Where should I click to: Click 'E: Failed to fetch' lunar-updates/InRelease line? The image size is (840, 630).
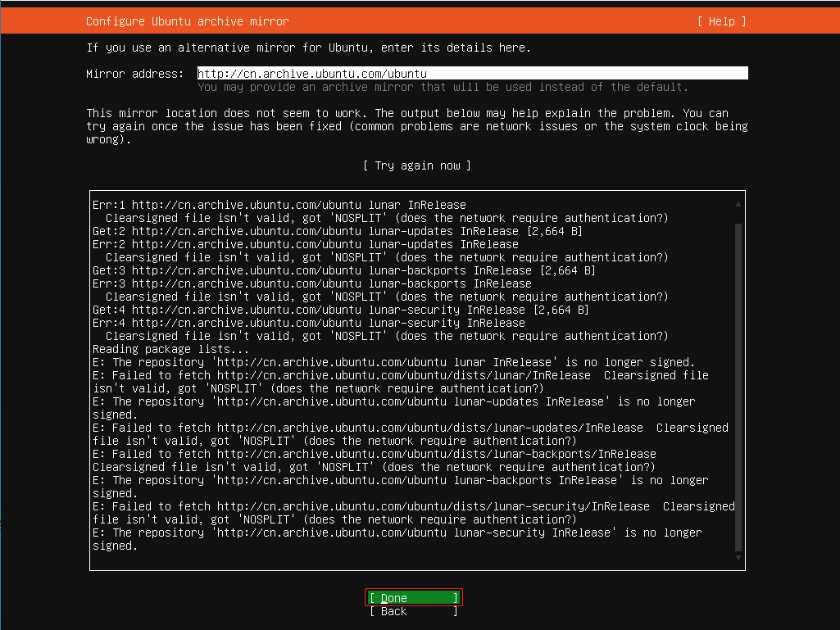coord(411,434)
